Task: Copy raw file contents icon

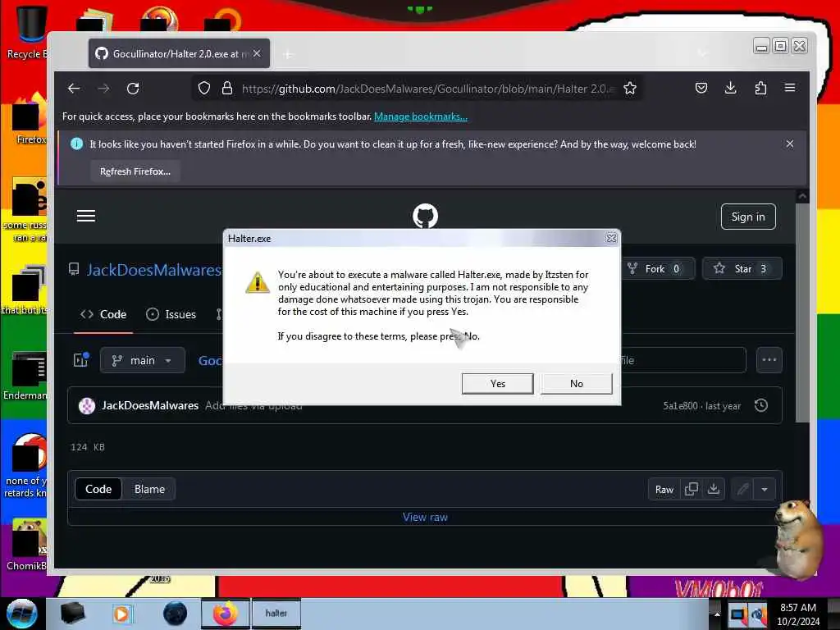Action: click(x=691, y=490)
